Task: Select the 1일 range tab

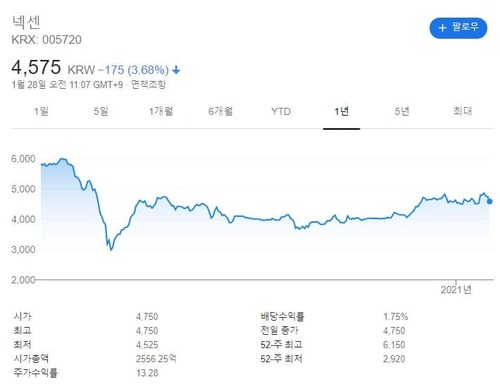Action: (41, 111)
